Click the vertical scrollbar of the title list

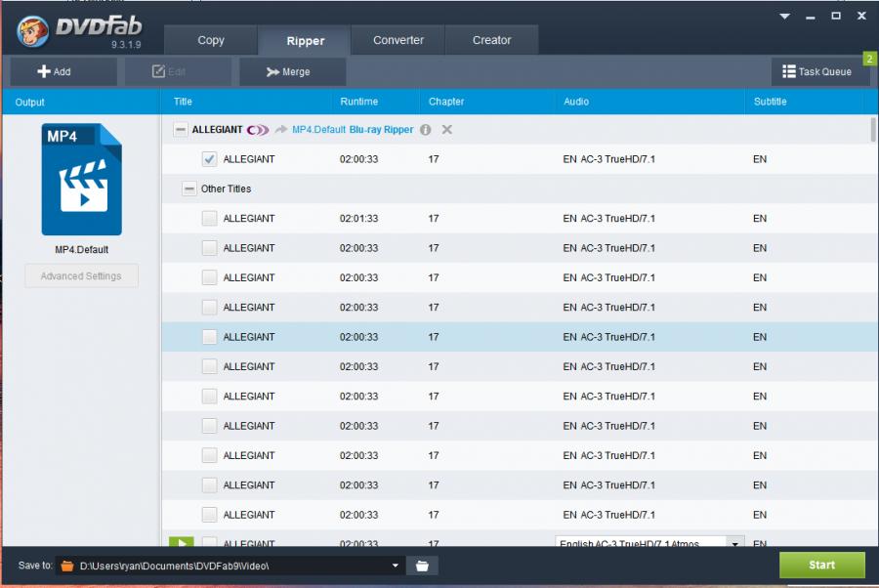[873, 130]
